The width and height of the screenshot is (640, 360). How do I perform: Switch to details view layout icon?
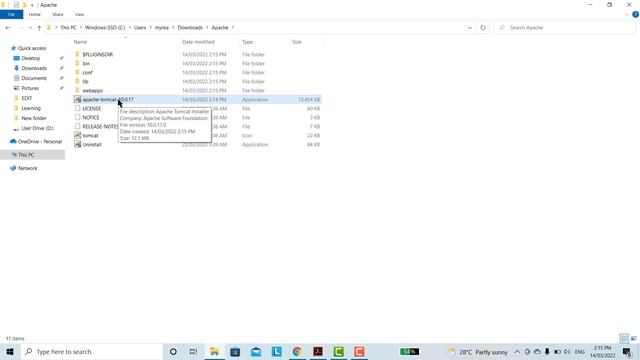point(624,338)
